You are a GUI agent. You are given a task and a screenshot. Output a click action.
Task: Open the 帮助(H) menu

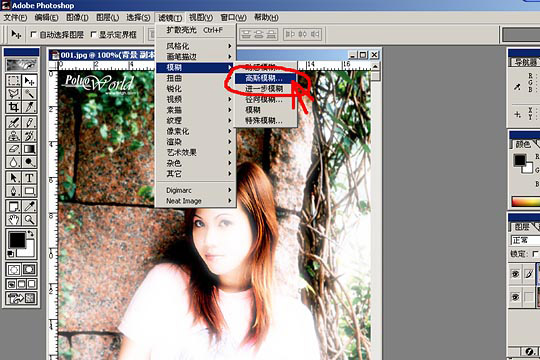click(266, 17)
